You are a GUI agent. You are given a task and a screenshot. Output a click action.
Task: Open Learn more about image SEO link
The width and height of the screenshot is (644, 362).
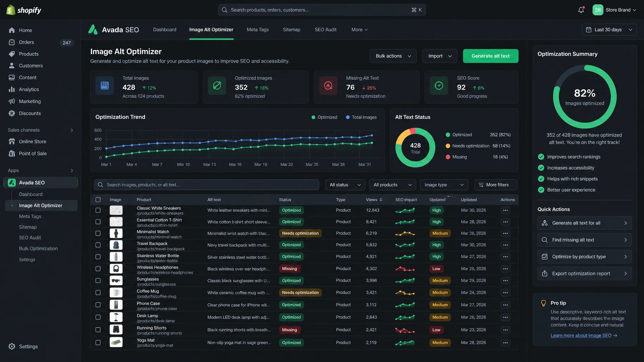(584, 336)
